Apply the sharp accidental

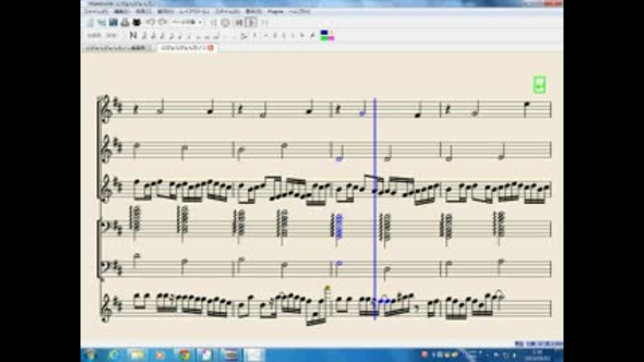[275, 36]
